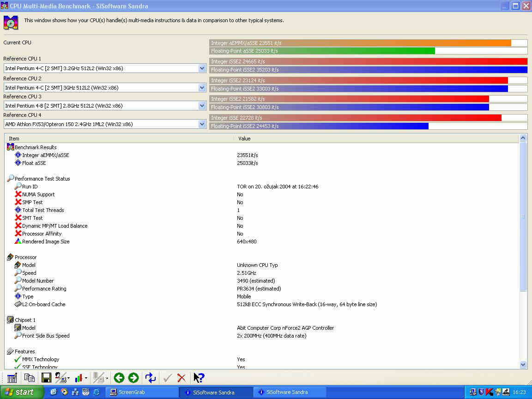This screenshot has width=532, height=399.
Task: Expand the Reference CPU 2 combo box
Action: click(202, 88)
